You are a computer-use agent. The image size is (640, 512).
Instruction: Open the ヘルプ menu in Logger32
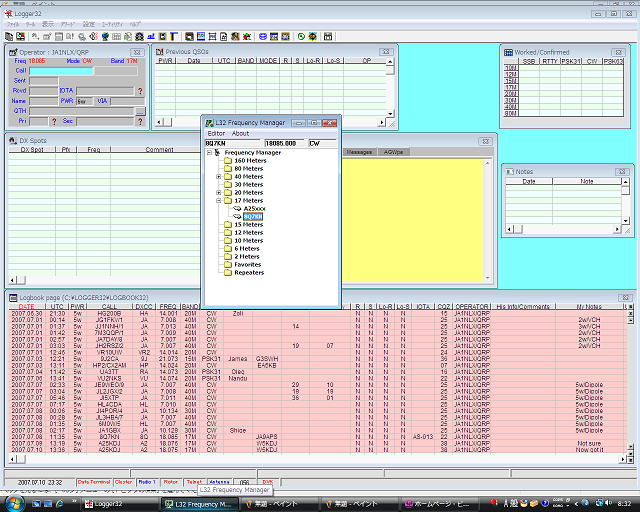point(136,24)
